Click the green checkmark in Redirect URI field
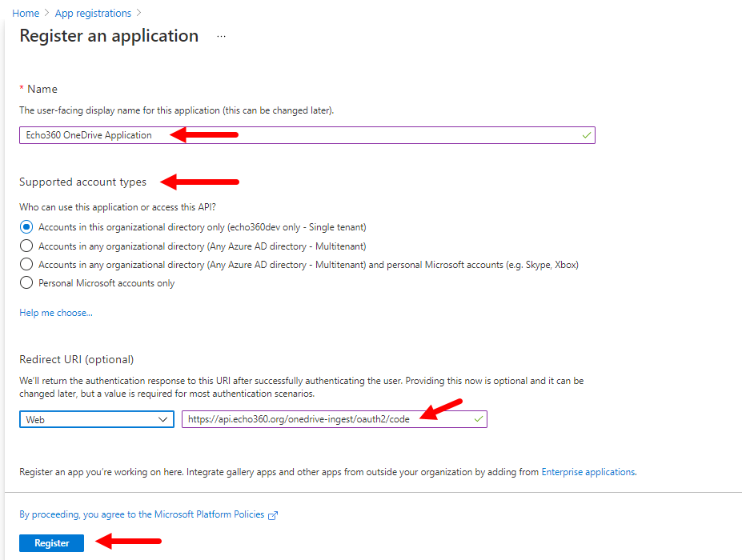 point(479,419)
